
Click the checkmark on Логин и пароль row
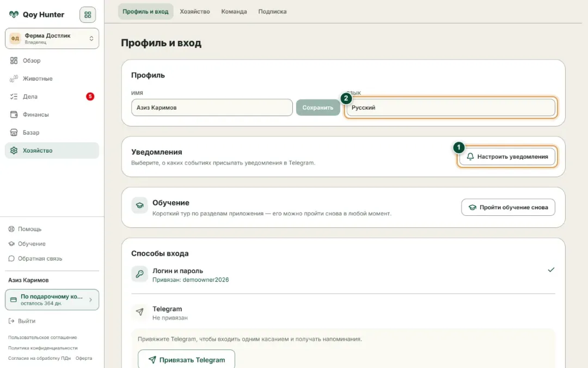tap(551, 270)
